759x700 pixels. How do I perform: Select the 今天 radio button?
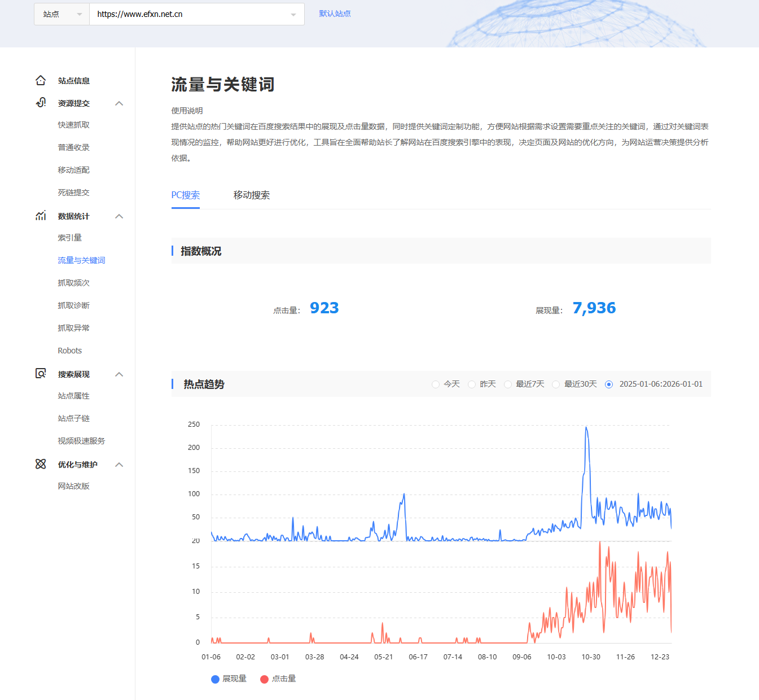point(436,384)
